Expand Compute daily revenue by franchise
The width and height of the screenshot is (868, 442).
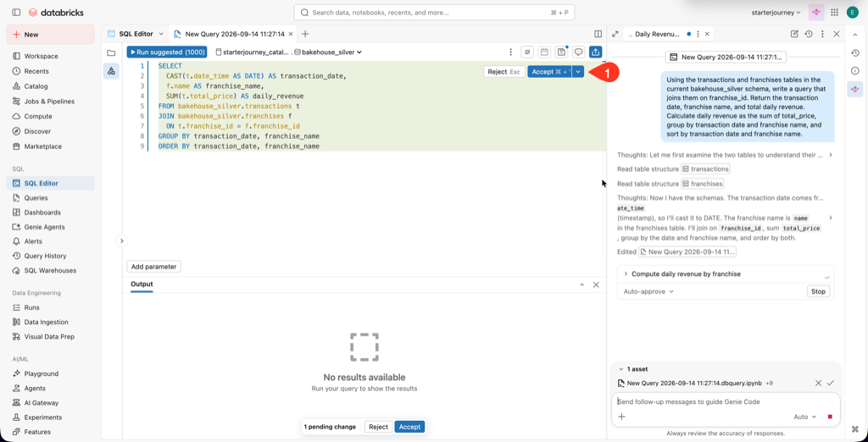tap(626, 273)
